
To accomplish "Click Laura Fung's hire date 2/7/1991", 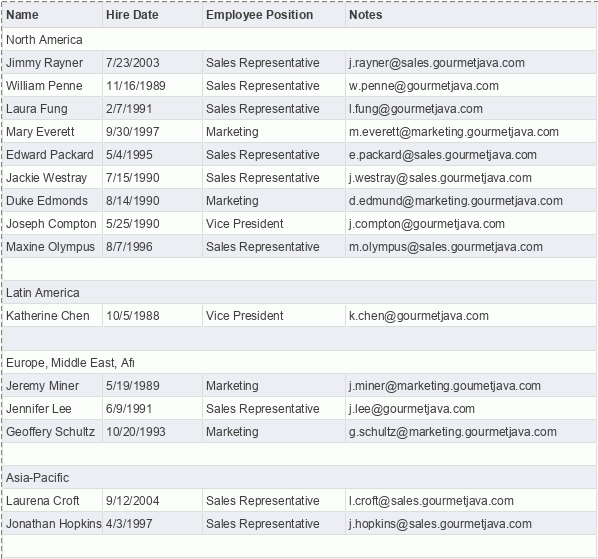I will (x=129, y=109).
